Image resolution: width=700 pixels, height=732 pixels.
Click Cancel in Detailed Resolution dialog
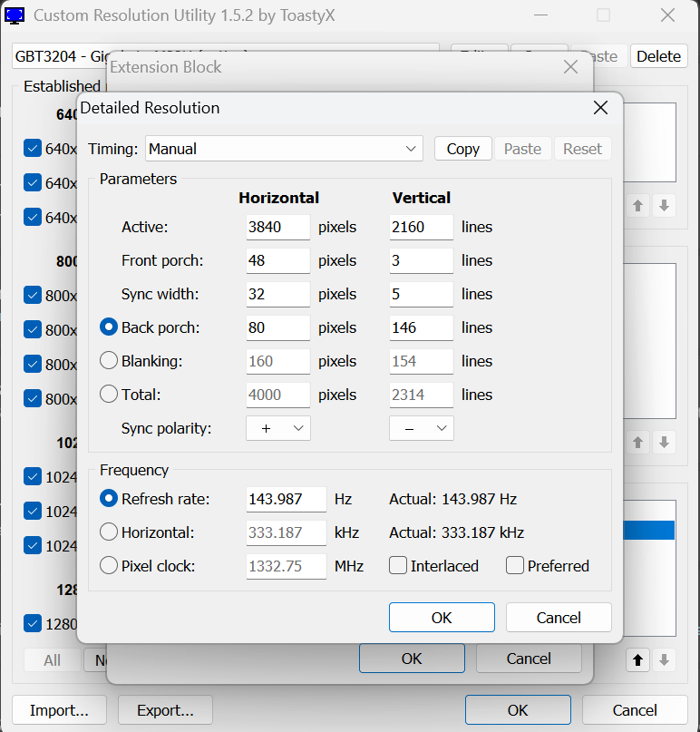click(x=558, y=618)
